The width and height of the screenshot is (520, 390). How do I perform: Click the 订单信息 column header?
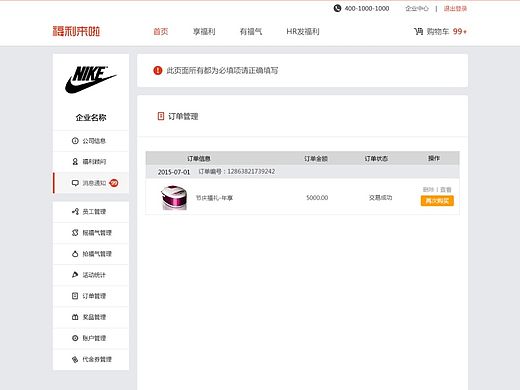pyautogui.click(x=199, y=159)
